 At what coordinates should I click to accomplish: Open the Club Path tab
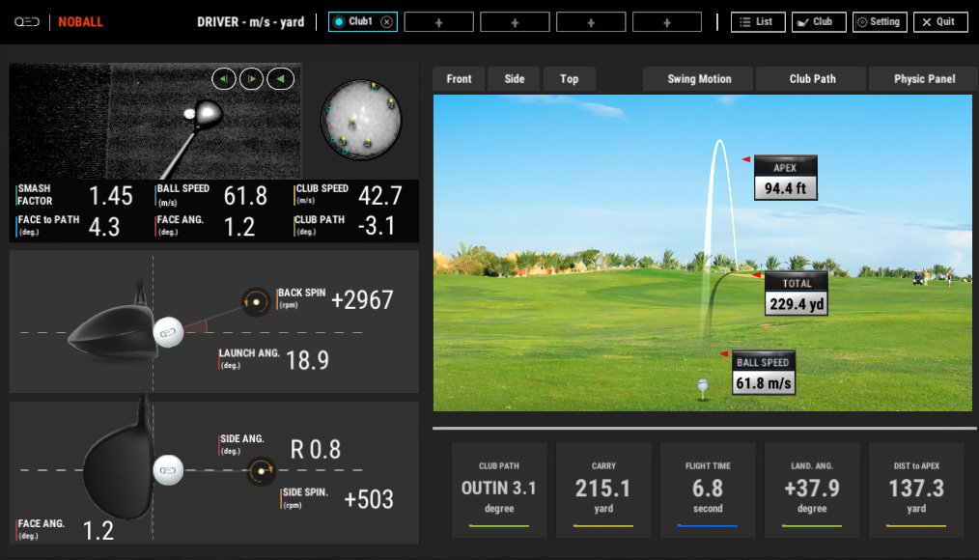[x=812, y=79]
